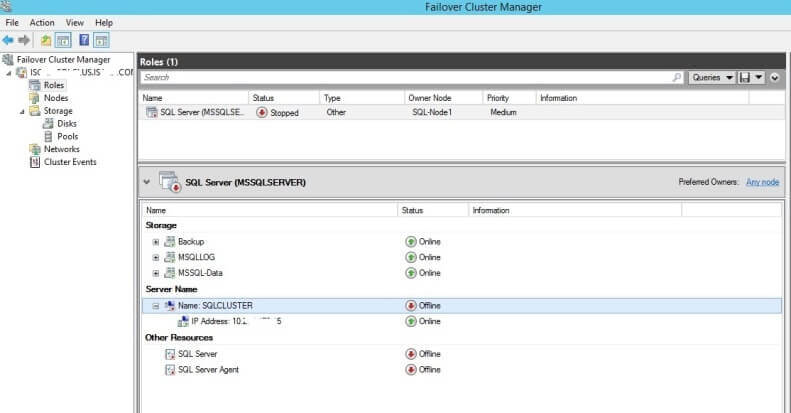Click the search magnifier icon
The width and height of the screenshot is (791, 413).
[x=677, y=77]
